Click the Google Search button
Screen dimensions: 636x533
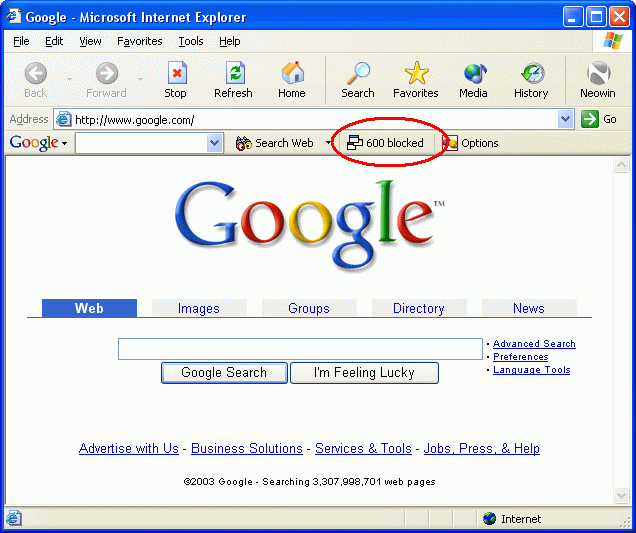tap(224, 372)
